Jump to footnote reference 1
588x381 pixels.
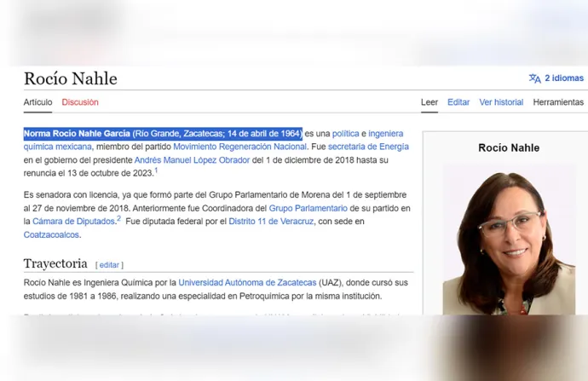[156, 170]
